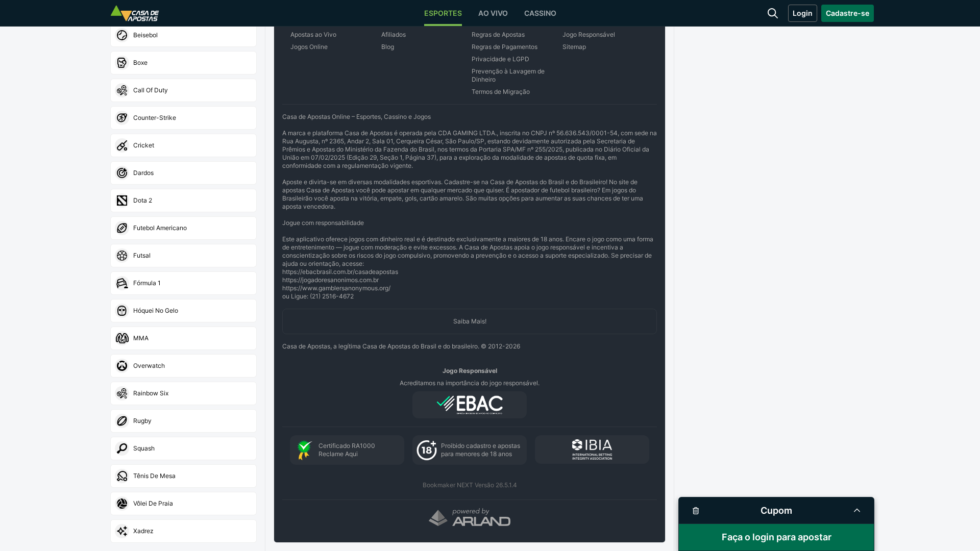
Task: Click the Boxe glove icon
Action: coord(122,63)
